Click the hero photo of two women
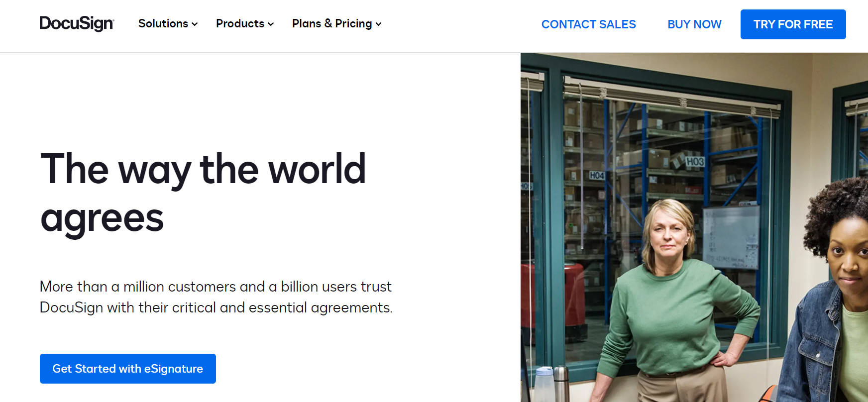This screenshot has width=868, height=402. pyautogui.click(x=694, y=227)
